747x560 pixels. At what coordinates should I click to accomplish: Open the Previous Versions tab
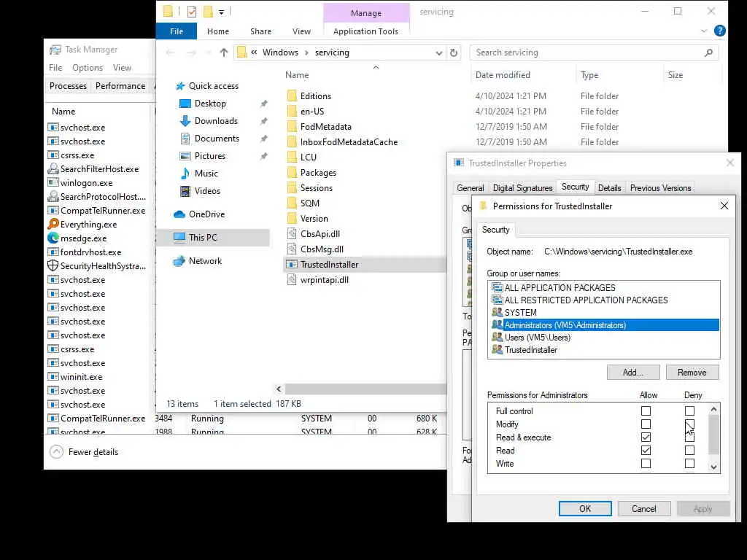[x=660, y=188]
